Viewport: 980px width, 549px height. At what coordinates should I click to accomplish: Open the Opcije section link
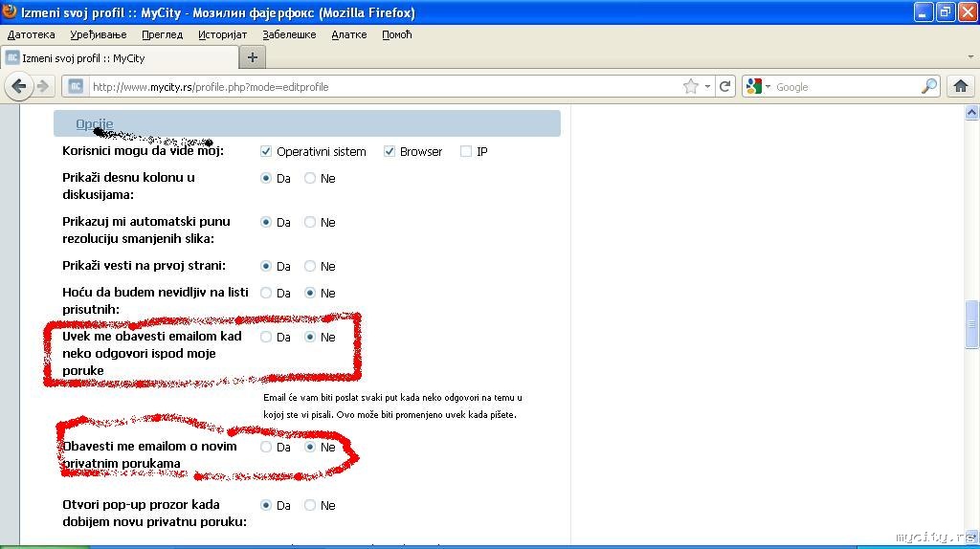(95, 123)
